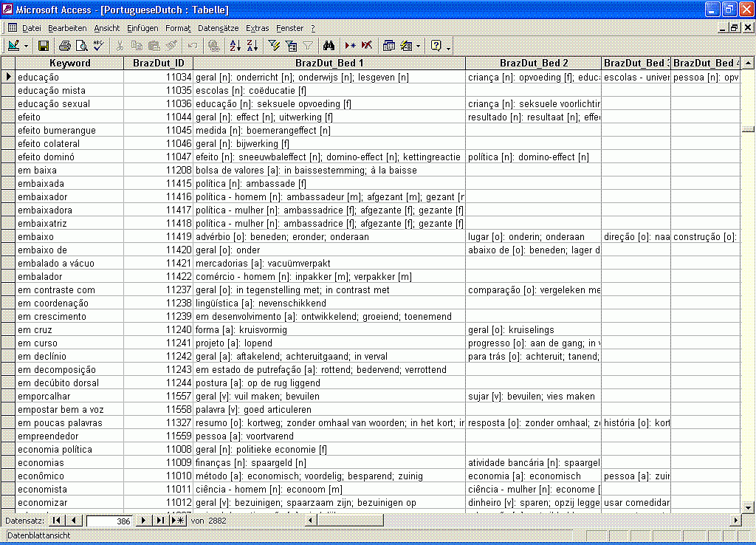Paste from clipboard icon
The image size is (756, 545).
click(154, 46)
